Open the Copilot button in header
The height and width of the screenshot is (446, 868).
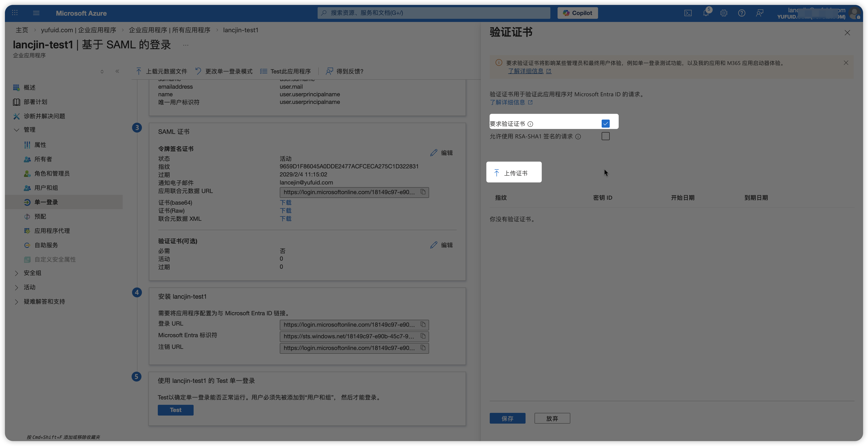coord(577,13)
